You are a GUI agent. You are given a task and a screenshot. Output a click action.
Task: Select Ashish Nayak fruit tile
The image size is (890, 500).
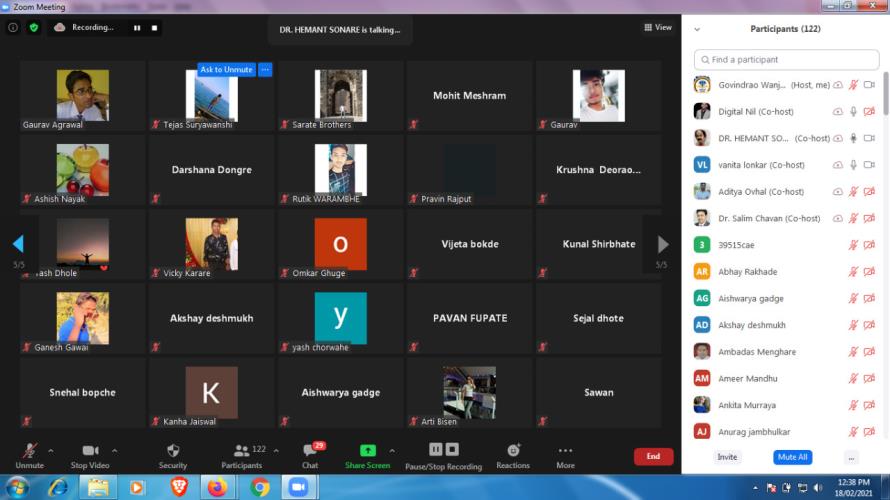pos(82,170)
